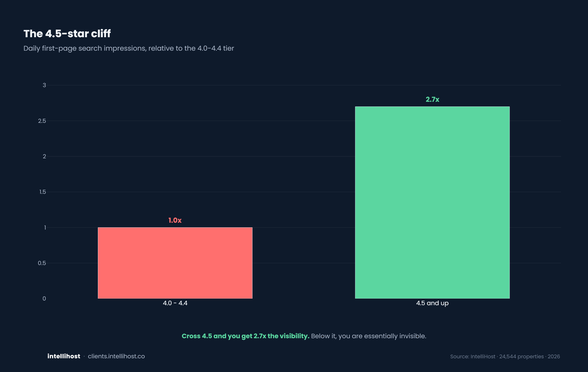Image resolution: width=588 pixels, height=372 pixels.
Task: Click the Source: IntelliHost 24,544 properties note
Action: 505,356
